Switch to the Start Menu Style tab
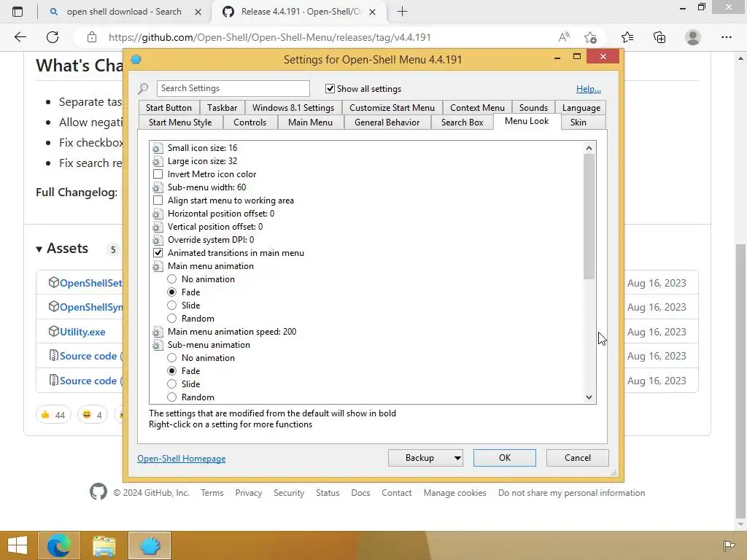747x560 pixels. (x=180, y=122)
